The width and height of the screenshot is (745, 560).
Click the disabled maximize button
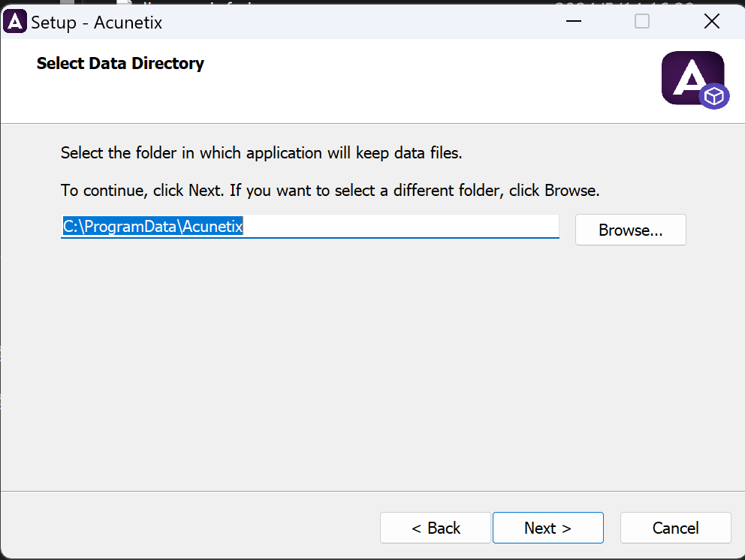click(x=642, y=22)
